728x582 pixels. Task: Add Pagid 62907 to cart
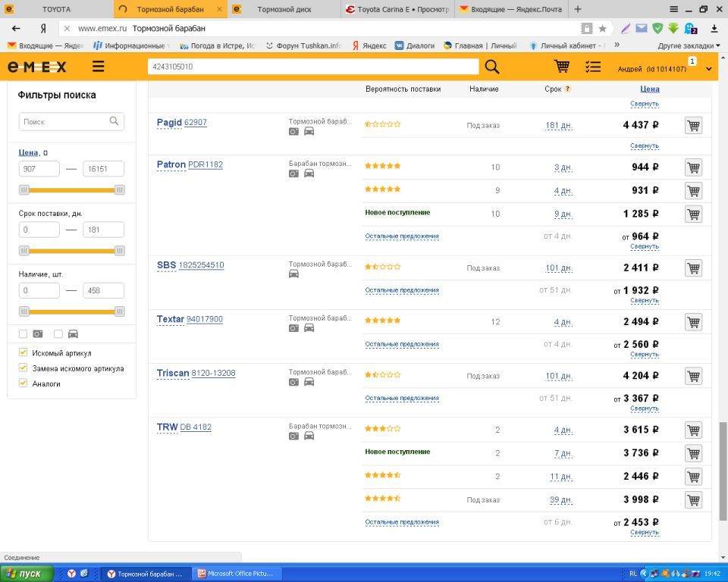pos(692,125)
